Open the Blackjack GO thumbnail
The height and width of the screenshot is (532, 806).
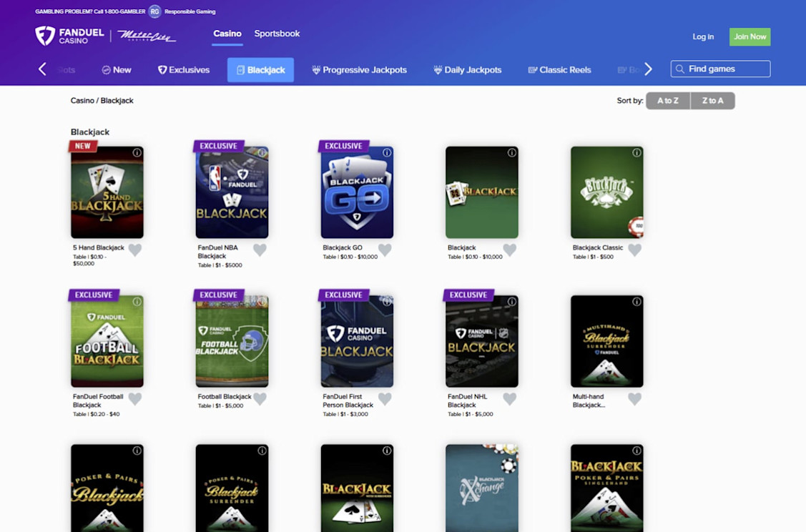click(x=357, y=192)
